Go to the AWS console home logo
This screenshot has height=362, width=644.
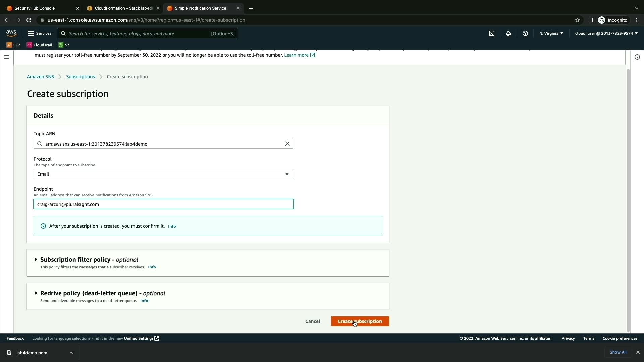click(11, 33)
